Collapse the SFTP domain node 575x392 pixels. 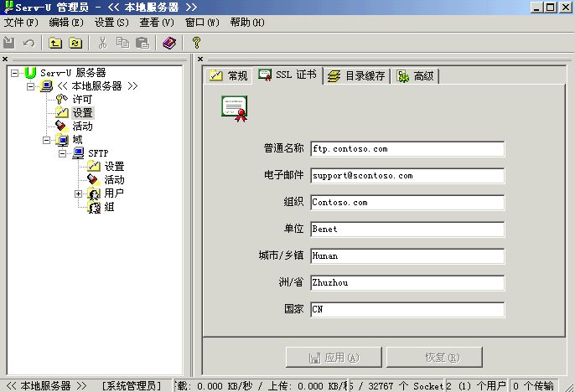coord(62,153)
